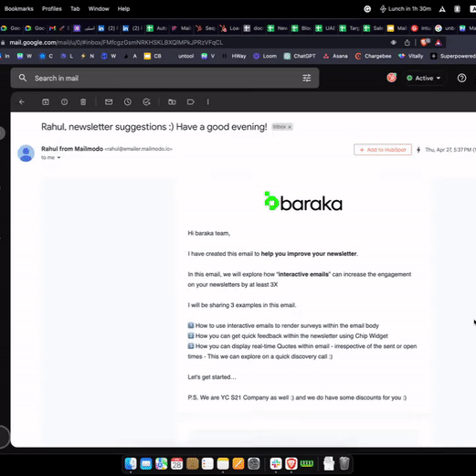Click Add to HubSpot button
476x476 pixels.
pos(383,150)
